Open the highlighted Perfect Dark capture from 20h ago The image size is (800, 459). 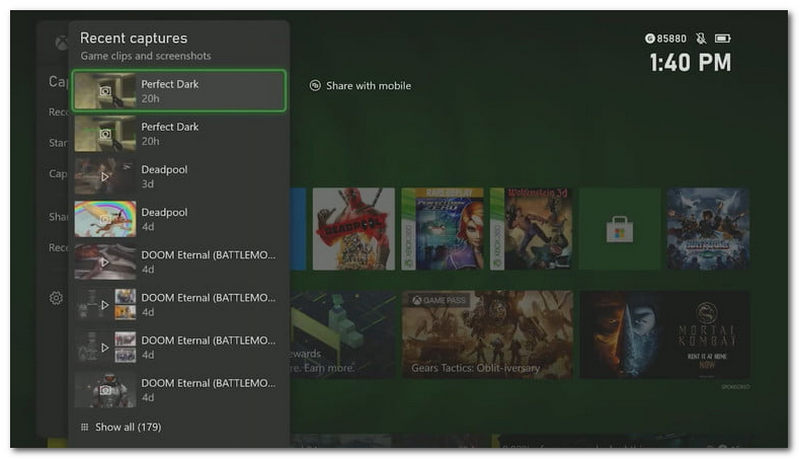pyautogui.click(x=179, y=91)
